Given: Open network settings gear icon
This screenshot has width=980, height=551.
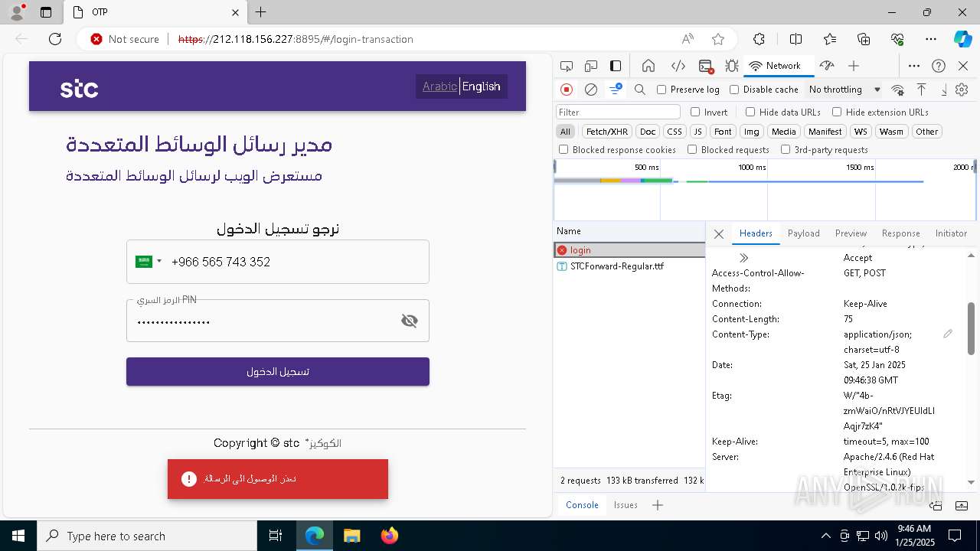Looking at the screenshot, I should coord(962,90).
